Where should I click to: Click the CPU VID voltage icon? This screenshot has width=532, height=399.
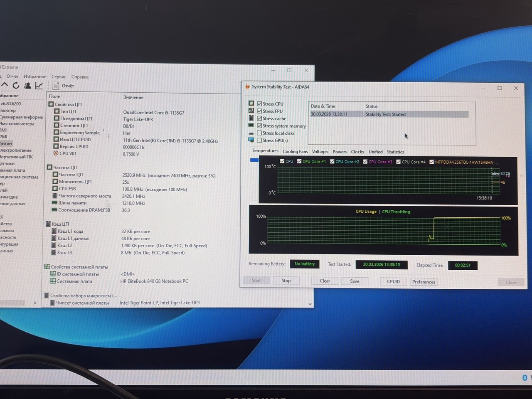(x=56, y=153)
